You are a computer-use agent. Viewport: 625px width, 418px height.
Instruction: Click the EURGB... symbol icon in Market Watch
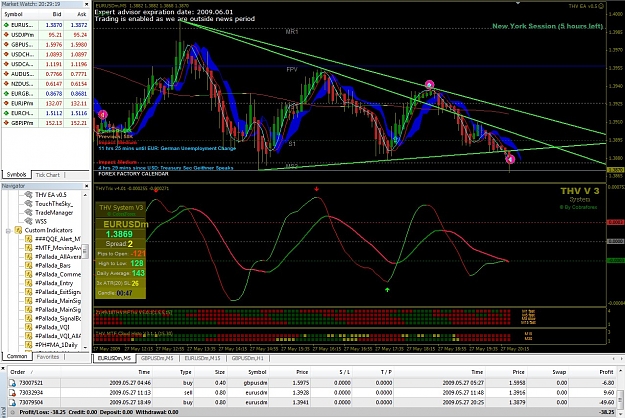tap(6, 93)
